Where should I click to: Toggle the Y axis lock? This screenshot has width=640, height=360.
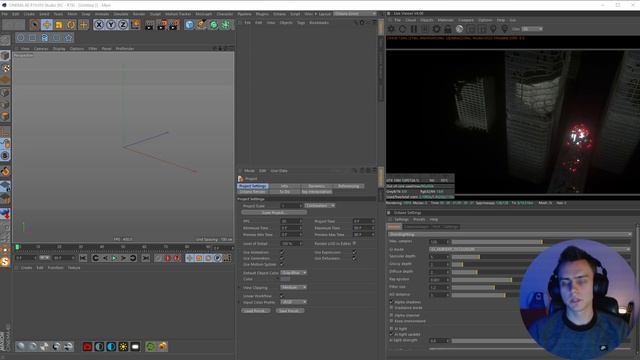[111, 25]
